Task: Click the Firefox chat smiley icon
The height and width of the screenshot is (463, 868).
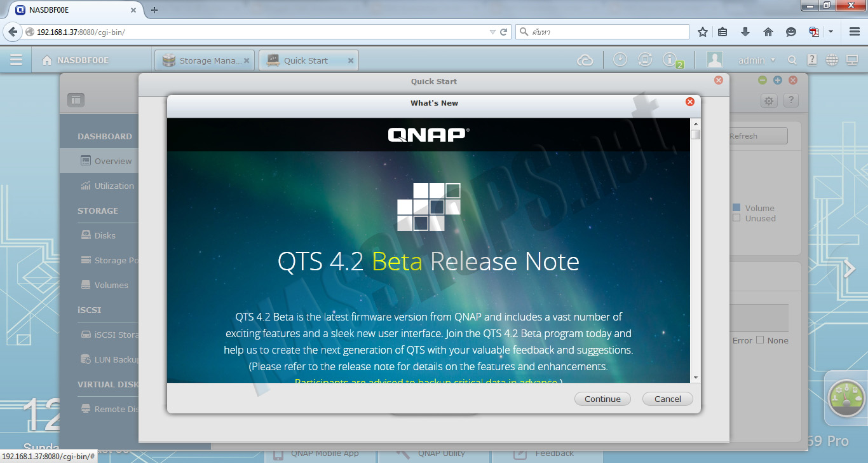Action: [x=790, y=32]
